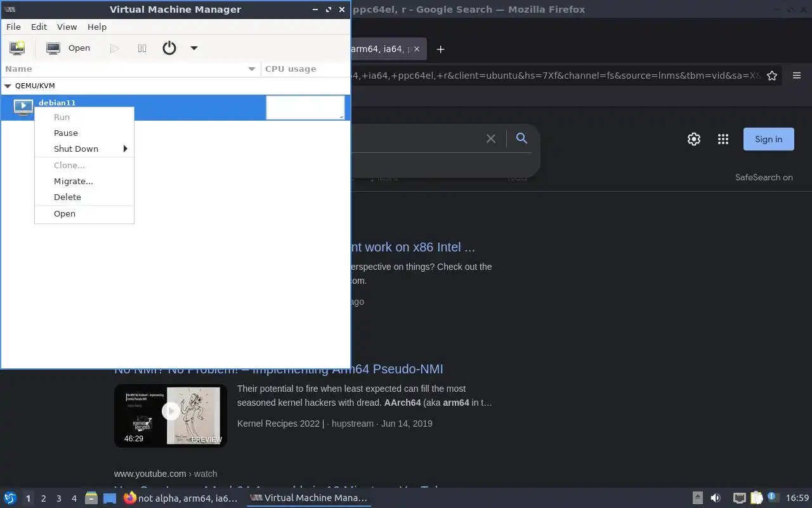Switch to Firefox taskbar entry

(x=181, y=498)
